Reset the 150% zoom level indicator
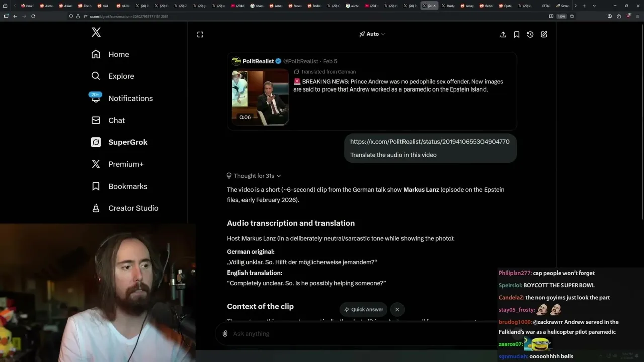This screenshot has width=644, height=362. [x=561, y=16]
